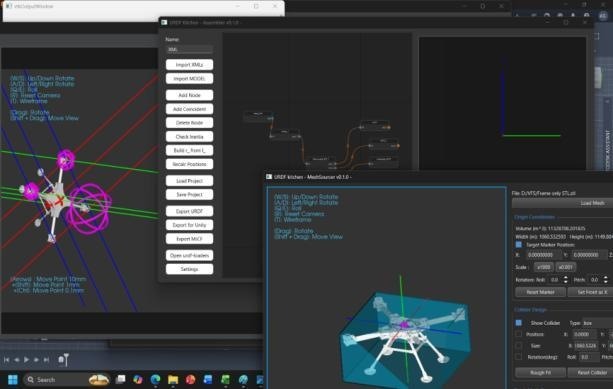Click the collider Position X field
The height and width of the screenshot is (389, 613).
tap(584, 334)
